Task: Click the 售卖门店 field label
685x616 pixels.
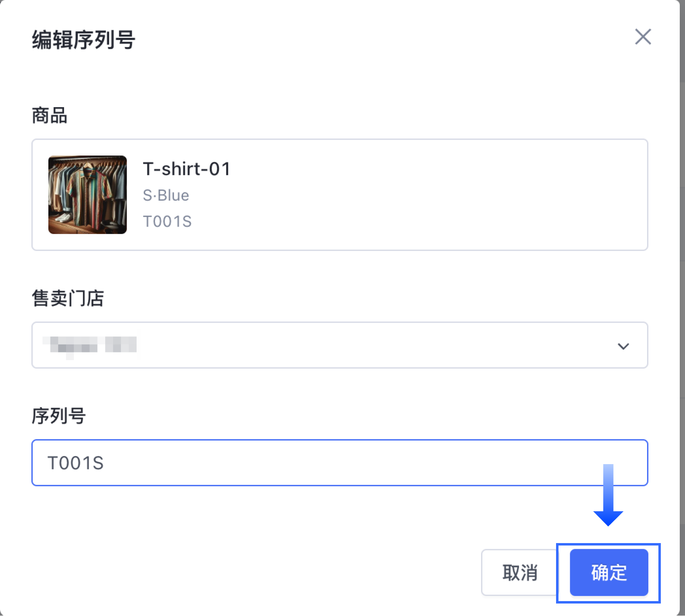Action: click(x=68, y=299)
